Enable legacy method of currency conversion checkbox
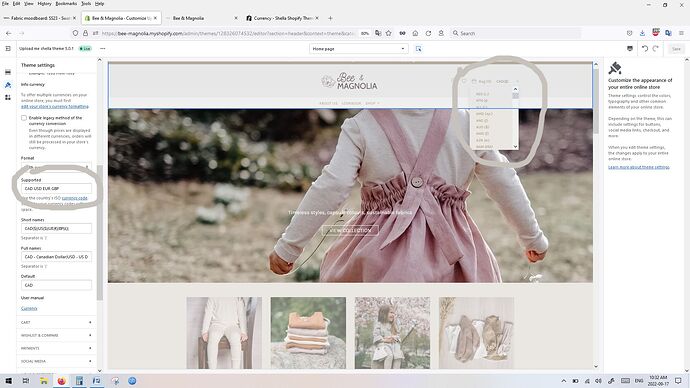690x388 pixels. click(x=24, y=118)
